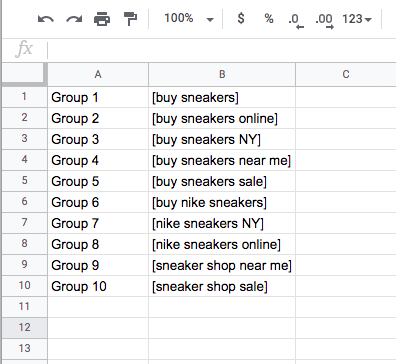Format as percent with % button

coord(269,18)
